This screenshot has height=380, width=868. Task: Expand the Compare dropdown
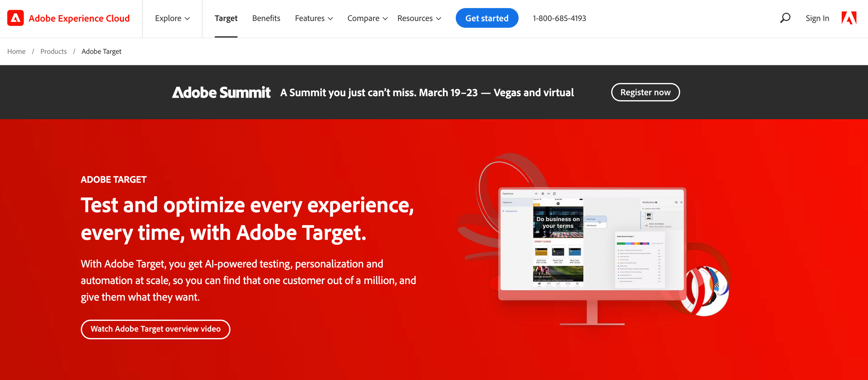coord(367,18)
